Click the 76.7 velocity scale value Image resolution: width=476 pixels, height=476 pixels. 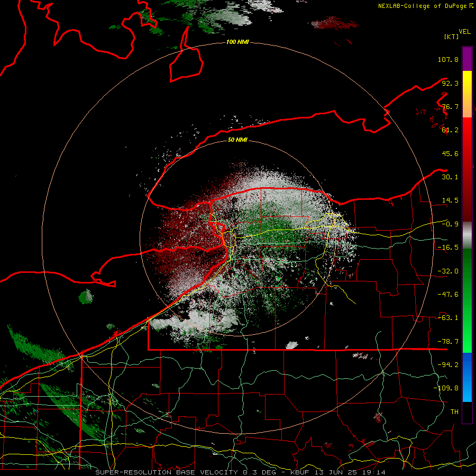(450, 106)
